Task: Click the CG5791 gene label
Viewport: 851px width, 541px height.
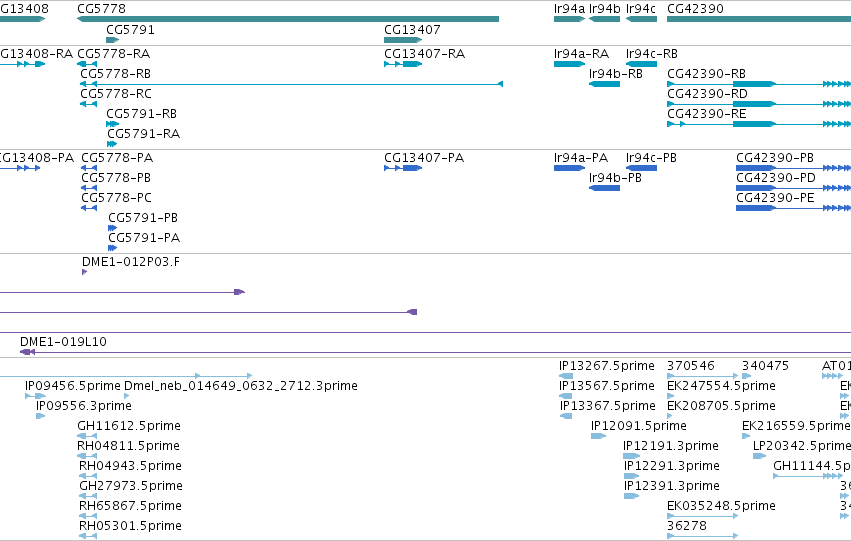Action: (x=130, y=30)
